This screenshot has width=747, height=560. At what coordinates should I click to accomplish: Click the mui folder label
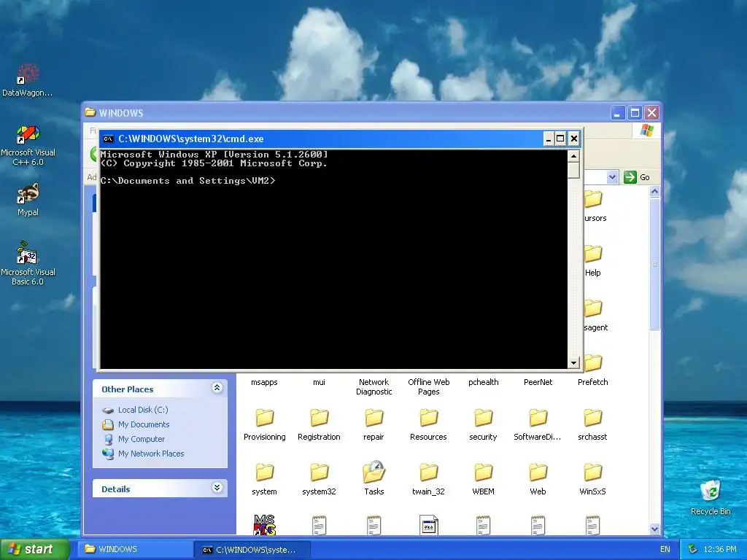coord(320,382)
